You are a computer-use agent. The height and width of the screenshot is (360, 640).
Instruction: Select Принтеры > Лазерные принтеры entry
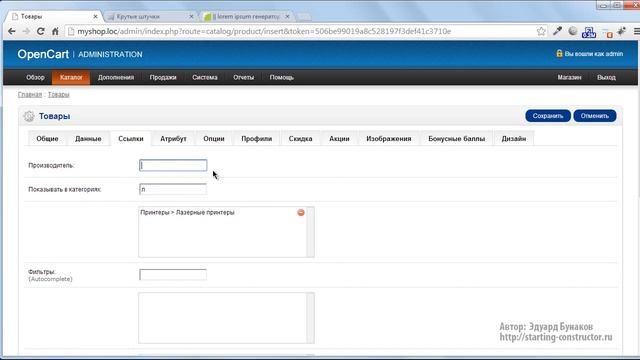pos(187,213)
